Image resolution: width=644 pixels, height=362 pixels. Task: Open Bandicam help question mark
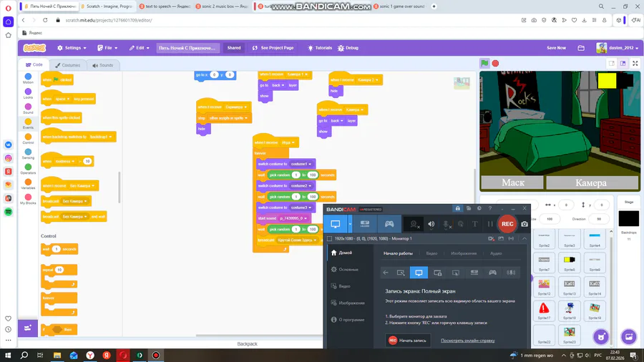(490, 208)
